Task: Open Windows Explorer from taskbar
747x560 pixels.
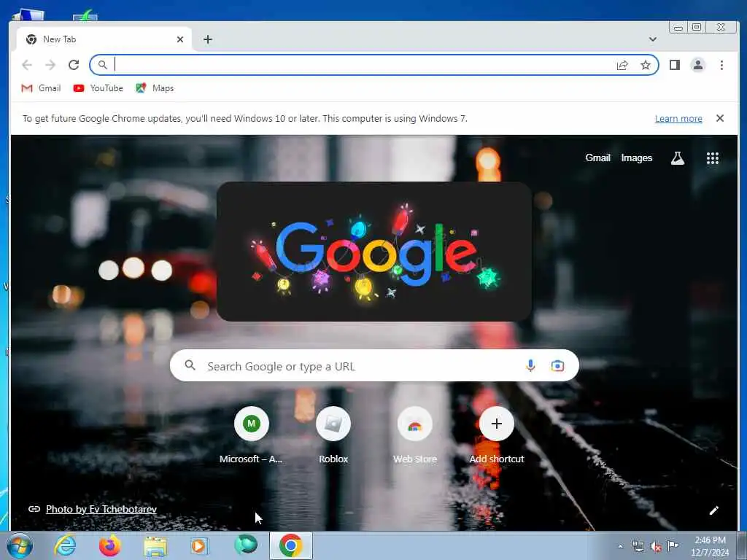Action: pyautogui.click(x=155, y=546)
